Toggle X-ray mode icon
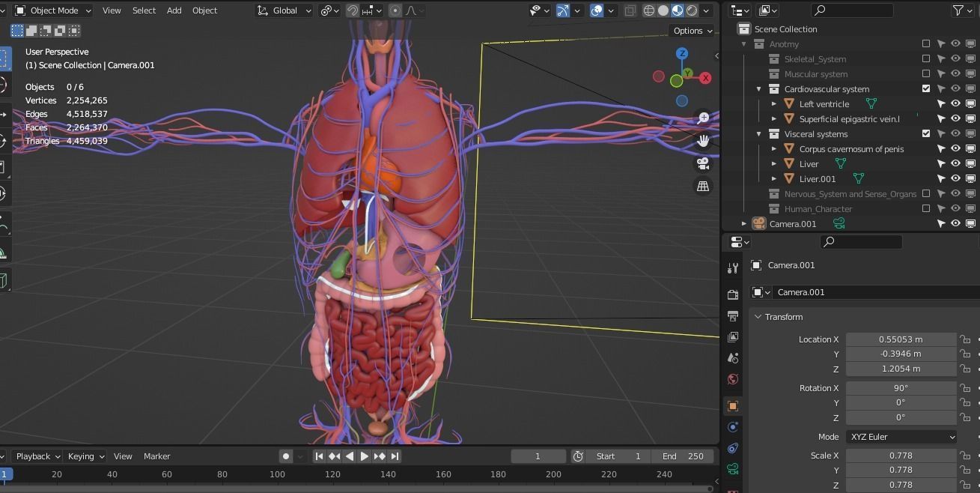The height and width of the screenshot is (493, 980). coord(630,10)
